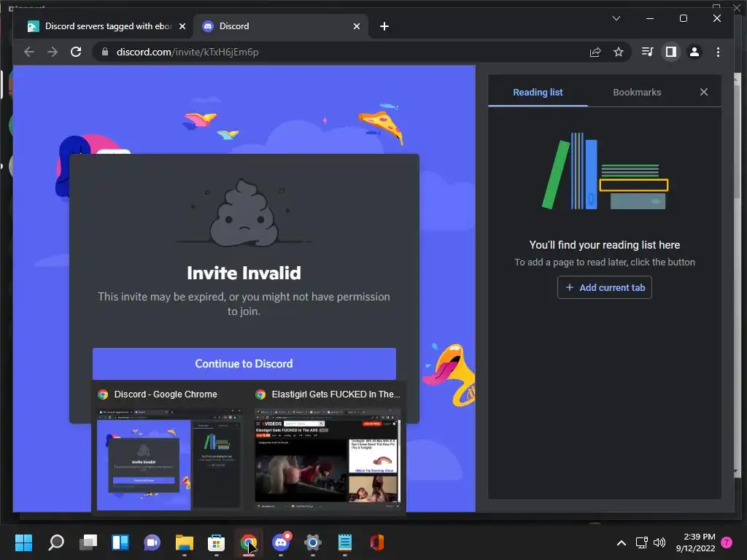Open Settings gear on the taskbar
This screenshot has width=747, height=560.
[312, 542]
